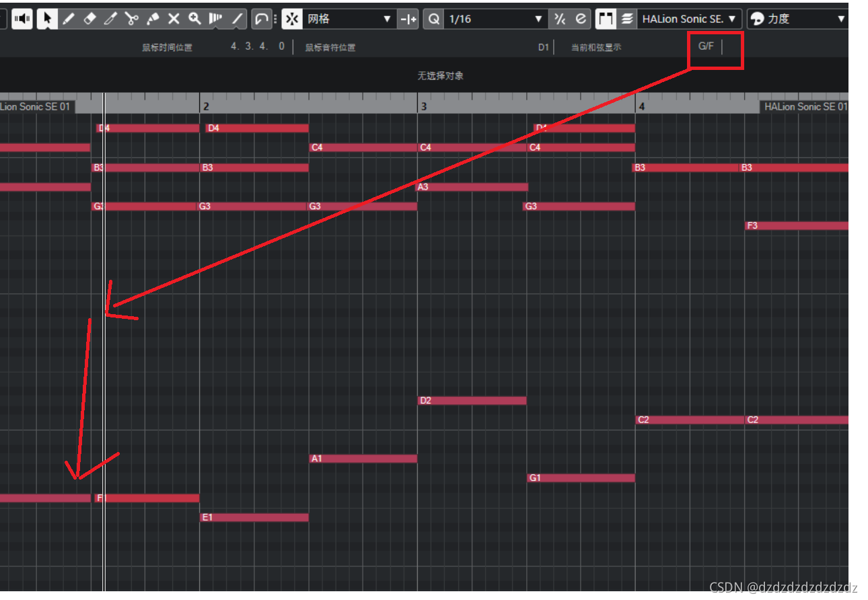Click the soft quantize percent icon

point(559,19)
